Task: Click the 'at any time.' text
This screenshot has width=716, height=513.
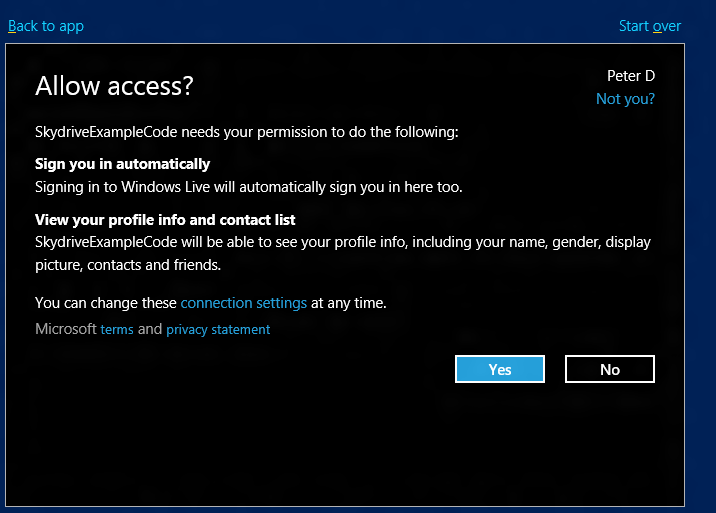Action: point(349,303)
